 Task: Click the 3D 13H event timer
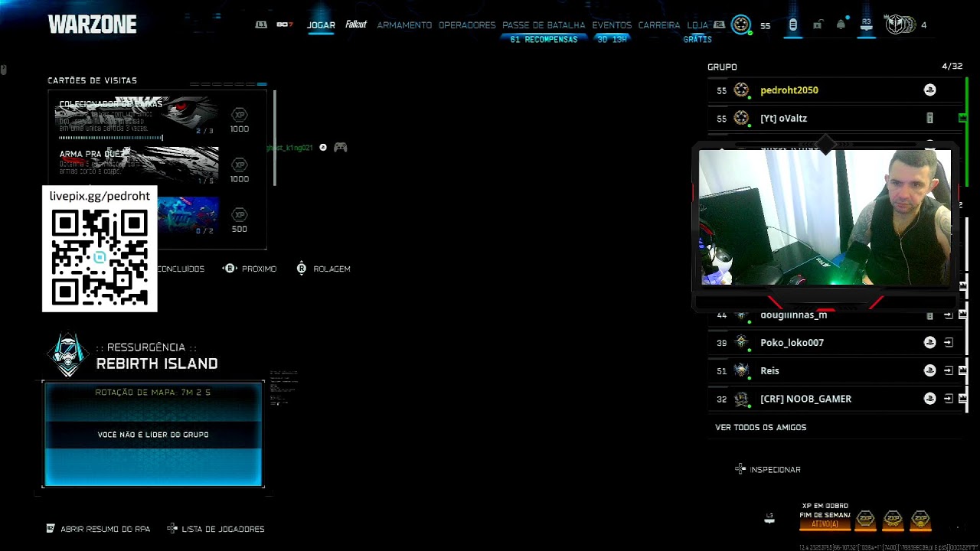click(x=612, y=40)
